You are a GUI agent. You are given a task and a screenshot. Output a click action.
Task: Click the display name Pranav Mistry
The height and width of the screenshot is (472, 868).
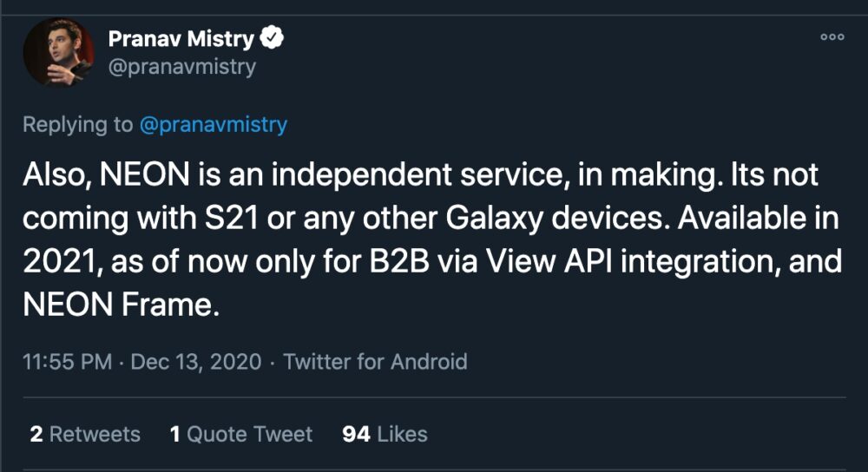[181, 39]
